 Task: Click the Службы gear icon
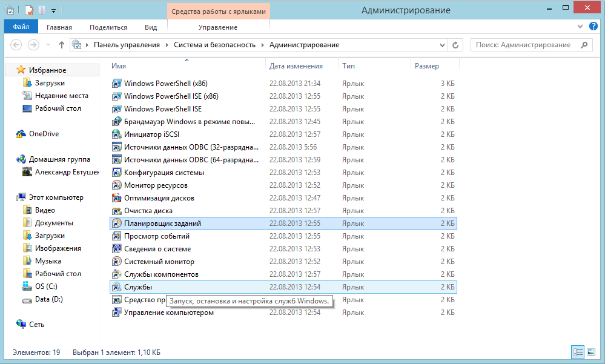coord(117,287)
